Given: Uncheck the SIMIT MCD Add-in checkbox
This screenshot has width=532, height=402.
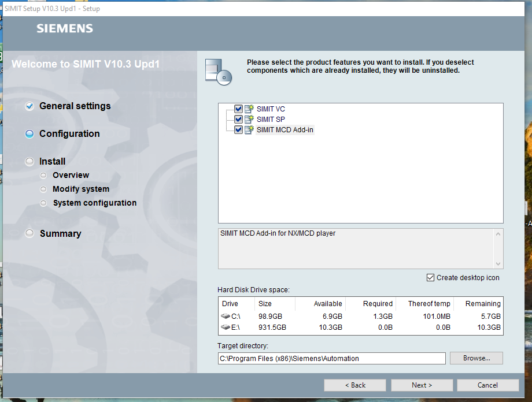Looking at the screenshot, I should tap(238, 130).
